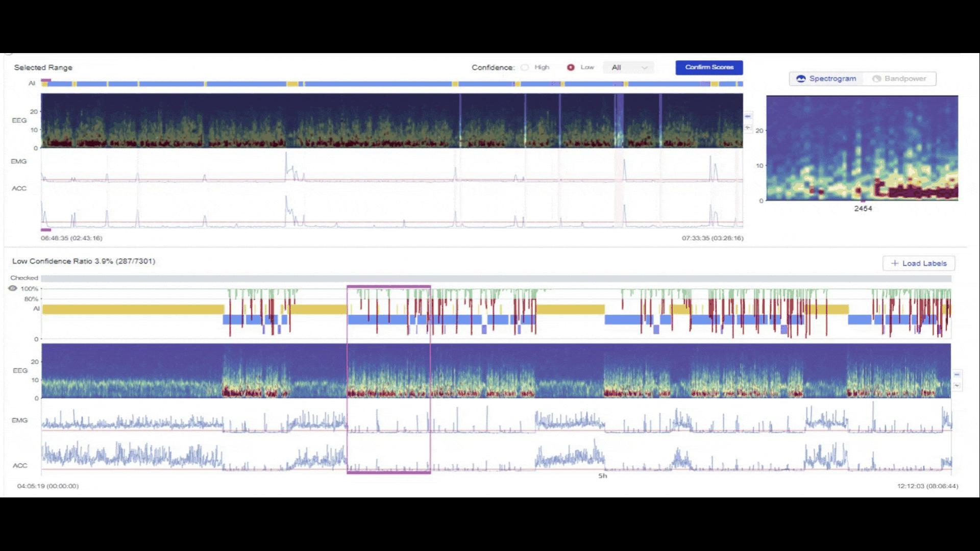Open the All filter dropdown
980x551 pixels.
(628, 67)
